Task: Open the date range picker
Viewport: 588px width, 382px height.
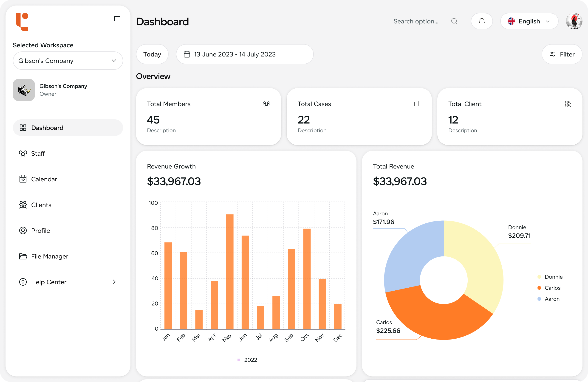Action: coord(245,54)
